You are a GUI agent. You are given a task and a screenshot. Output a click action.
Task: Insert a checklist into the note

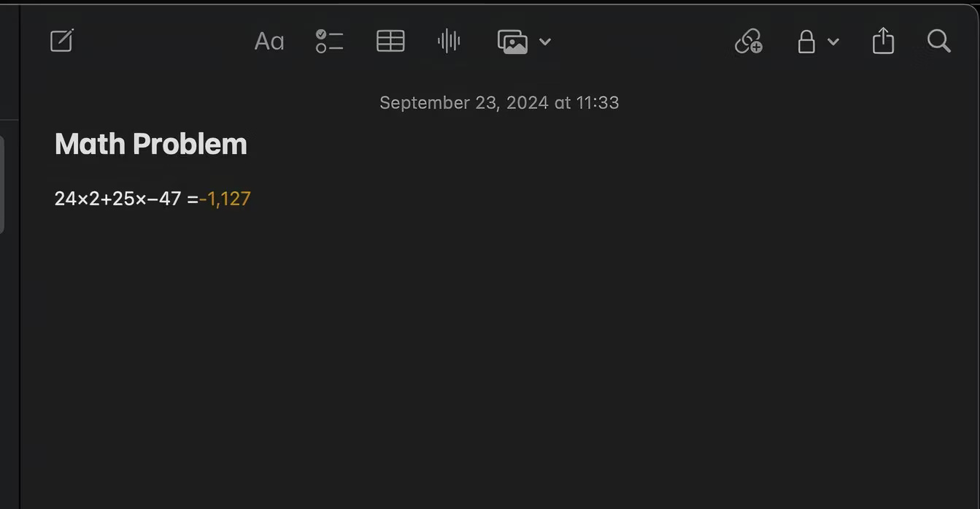pyautogui.click(x=329, y=42)
